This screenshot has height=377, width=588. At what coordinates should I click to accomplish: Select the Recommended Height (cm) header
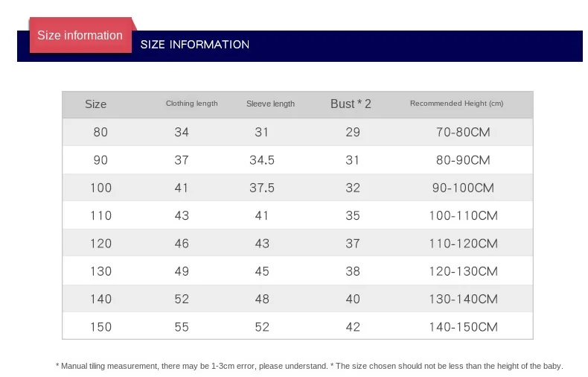[456, 104]
